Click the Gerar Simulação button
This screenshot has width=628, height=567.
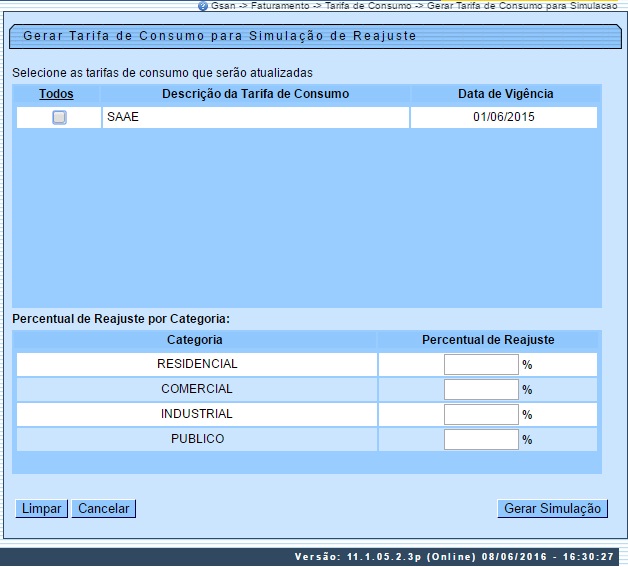552,509
